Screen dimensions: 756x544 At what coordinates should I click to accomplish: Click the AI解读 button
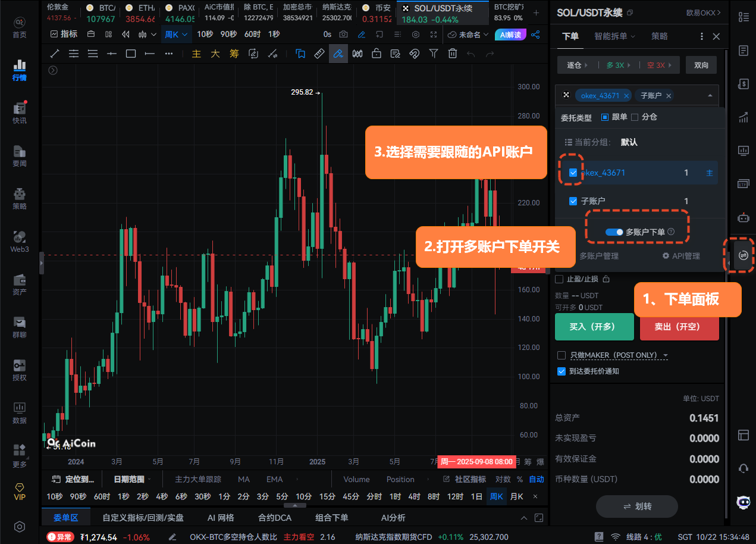coord(510,35)
